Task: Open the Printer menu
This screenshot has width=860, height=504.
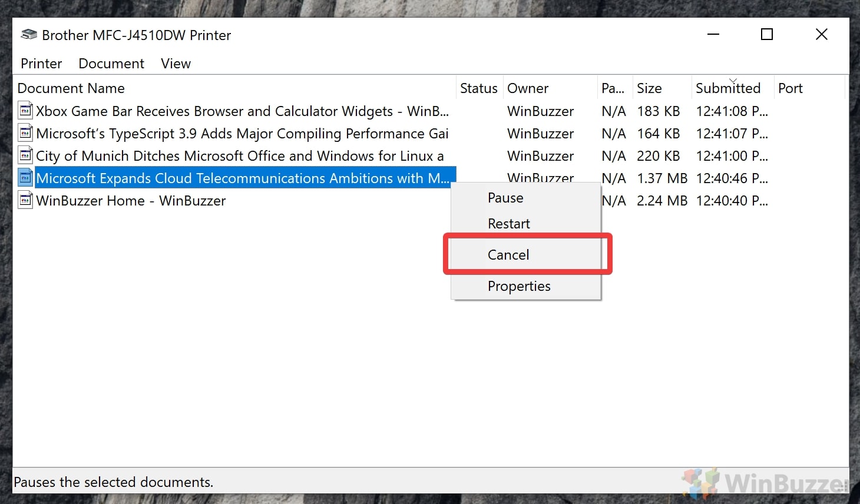Action: coord(41,64)
